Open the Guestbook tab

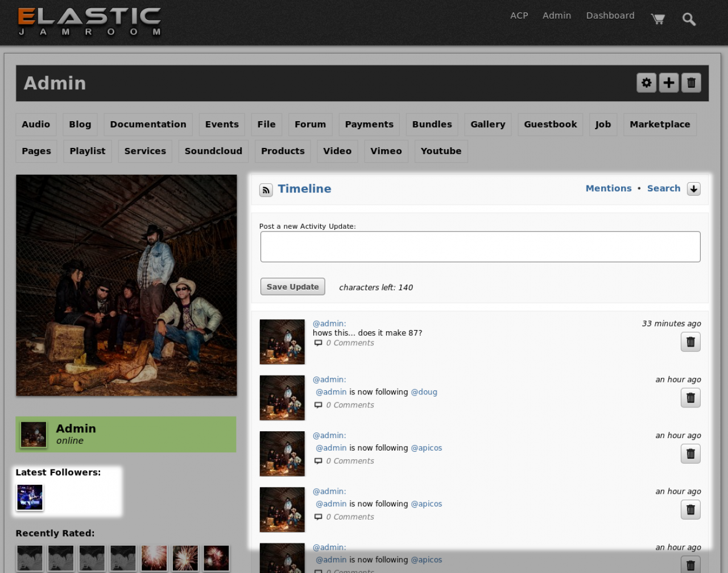[551, 125]
